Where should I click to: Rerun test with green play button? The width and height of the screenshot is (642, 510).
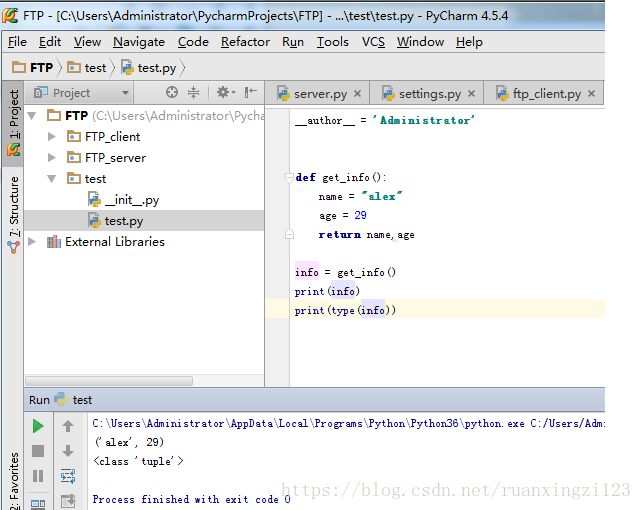pyautogui.click(x=38, y=427)
